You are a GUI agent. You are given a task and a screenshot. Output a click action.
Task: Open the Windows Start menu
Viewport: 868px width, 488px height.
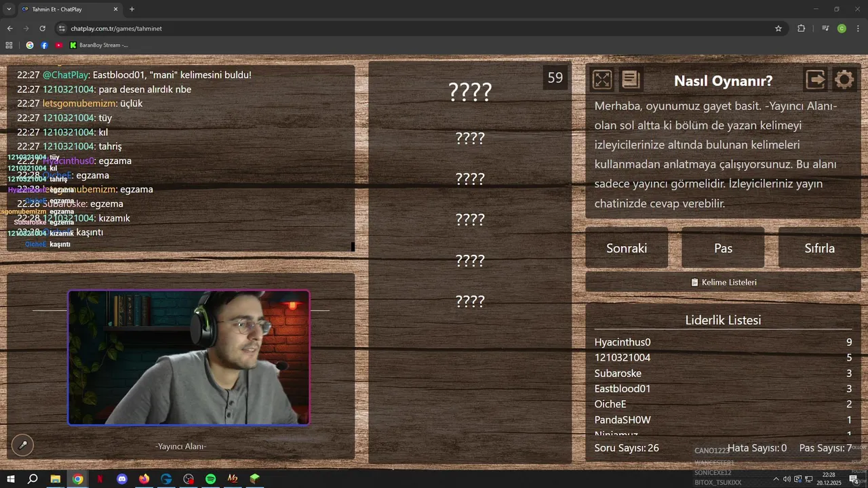click(x=11, y=479)
